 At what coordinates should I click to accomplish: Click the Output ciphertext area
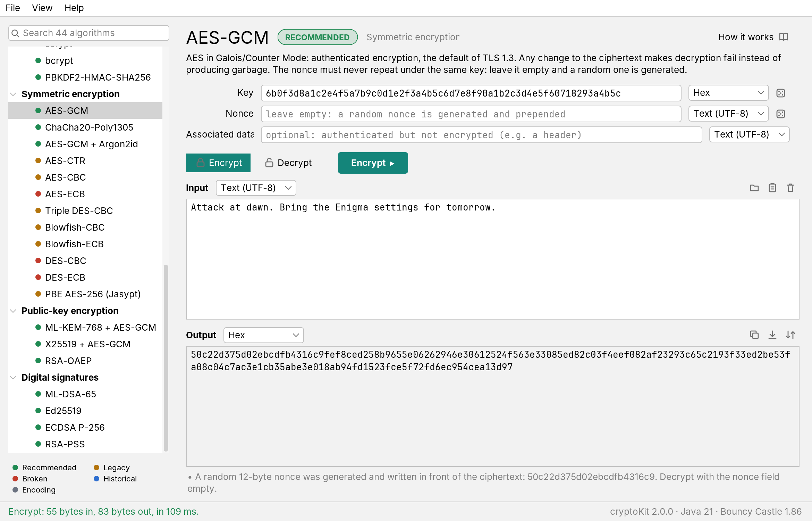tap(493, 406)
